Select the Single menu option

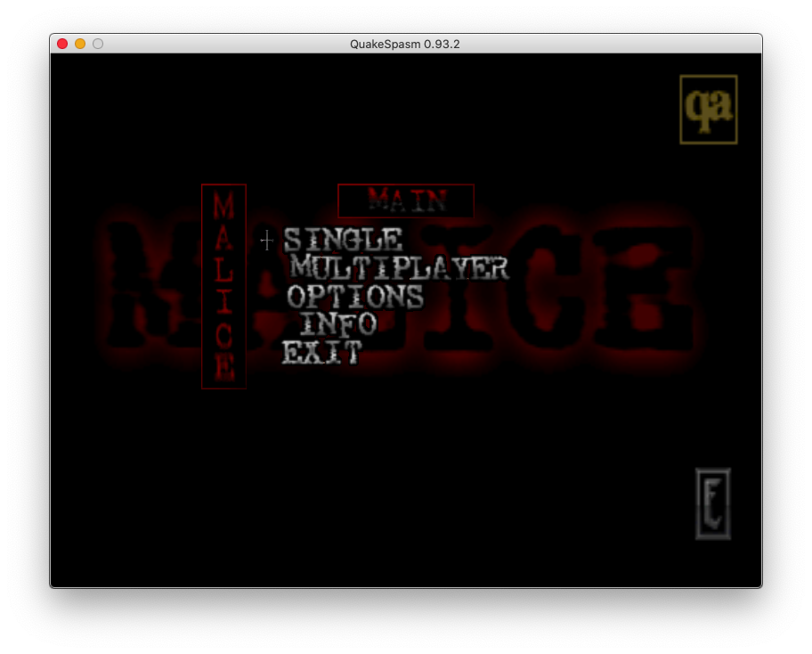pyautogui.click(x=343, y=240)
